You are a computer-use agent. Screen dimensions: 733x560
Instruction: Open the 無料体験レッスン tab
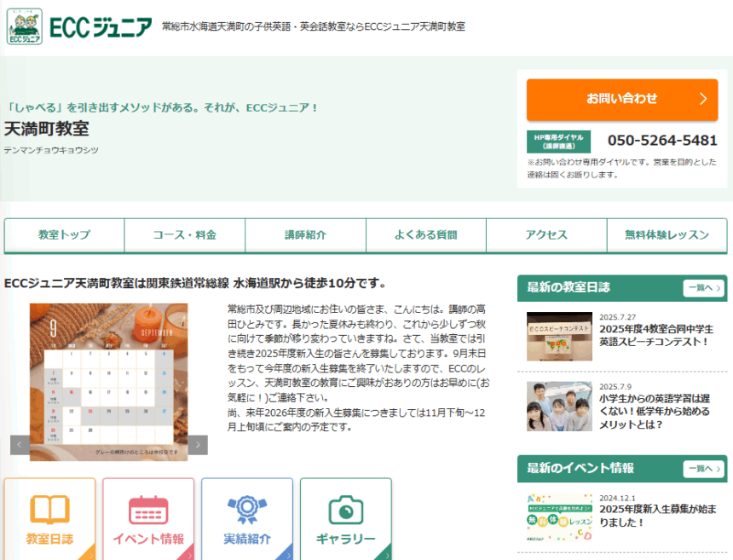pyautogui.click(x=667, y=235)
